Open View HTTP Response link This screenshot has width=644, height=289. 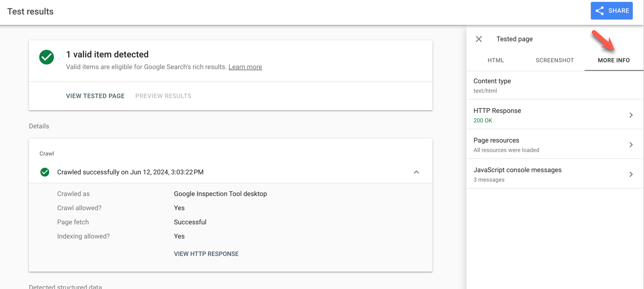point(206,254)
